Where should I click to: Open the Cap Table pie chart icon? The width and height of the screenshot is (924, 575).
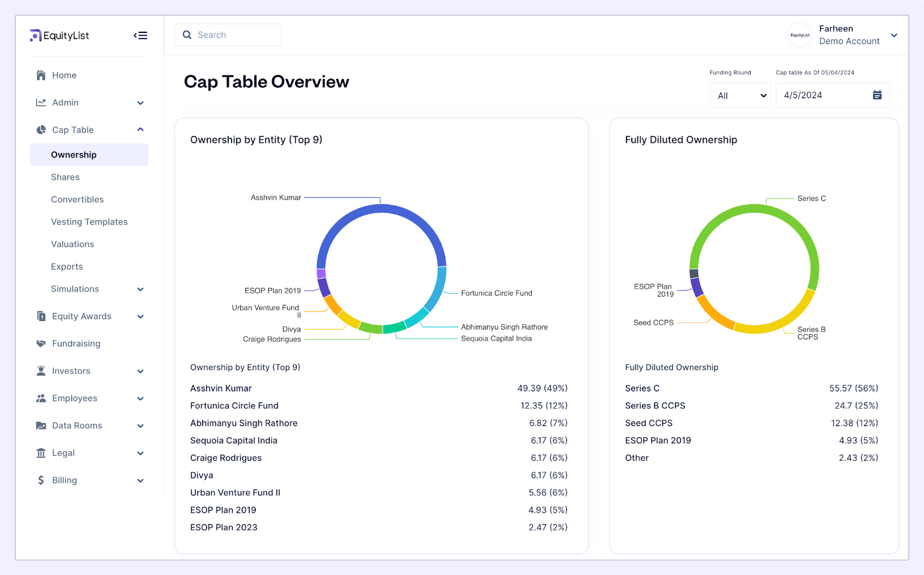40,129
